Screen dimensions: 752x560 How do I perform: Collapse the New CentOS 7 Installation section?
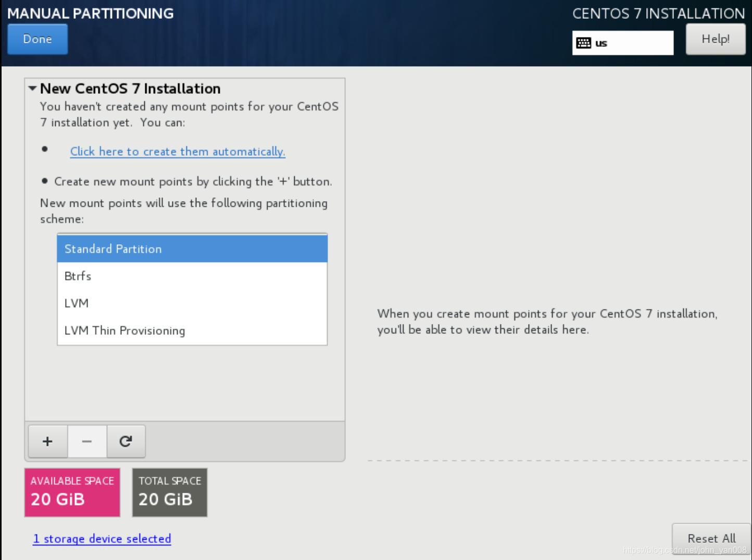[x=32, y=89]
